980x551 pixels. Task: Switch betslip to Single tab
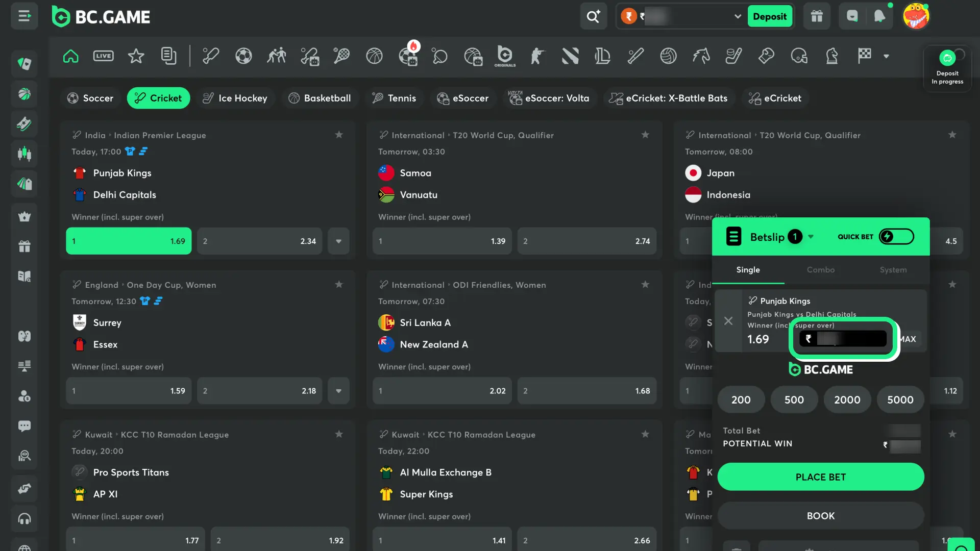[x=748, y=270]
